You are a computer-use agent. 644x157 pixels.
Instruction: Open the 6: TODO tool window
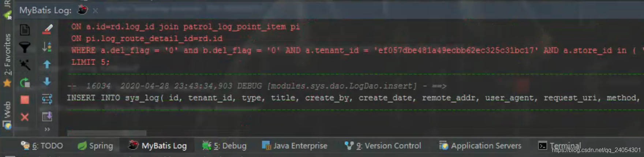tap(42, 146)
